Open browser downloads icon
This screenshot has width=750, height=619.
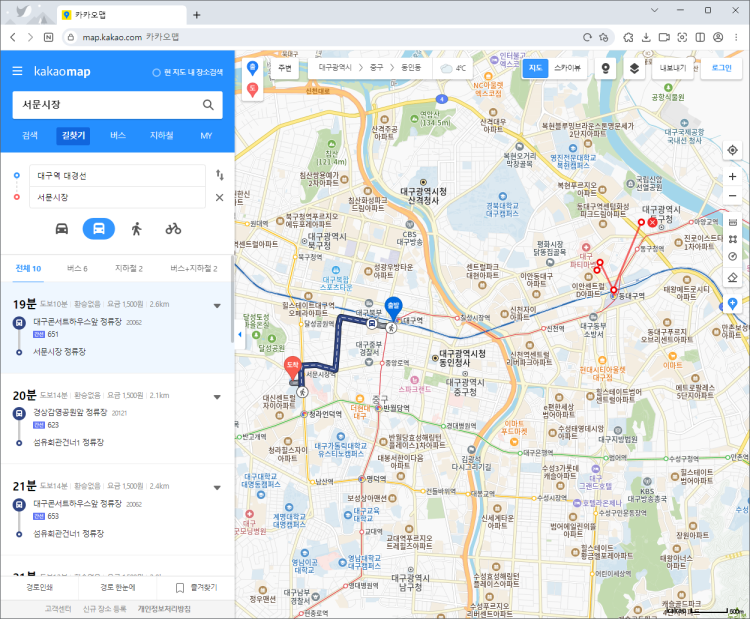[646, 37]
